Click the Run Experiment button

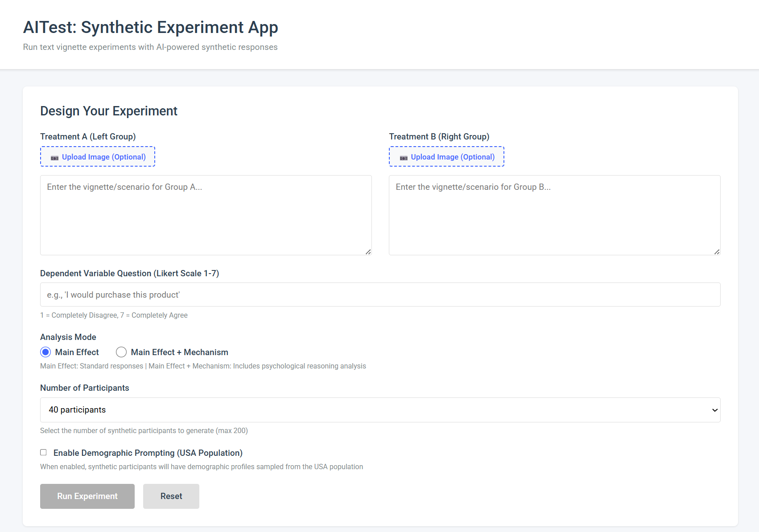tap(87, 496)
